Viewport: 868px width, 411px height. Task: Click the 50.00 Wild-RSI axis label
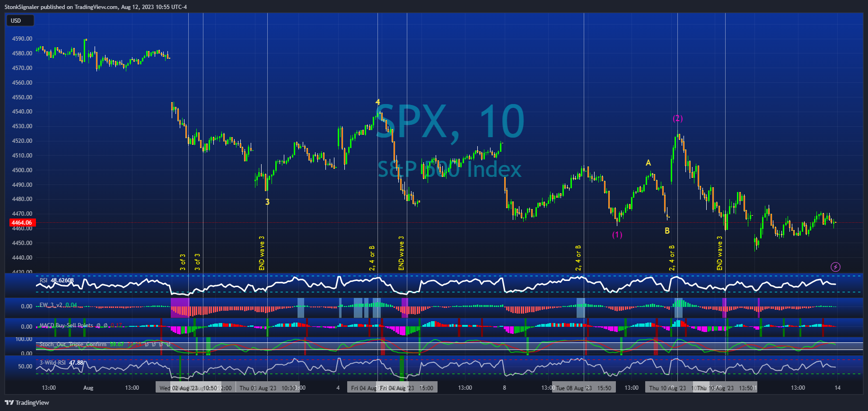pyautogui.click(x=25, y=367)
